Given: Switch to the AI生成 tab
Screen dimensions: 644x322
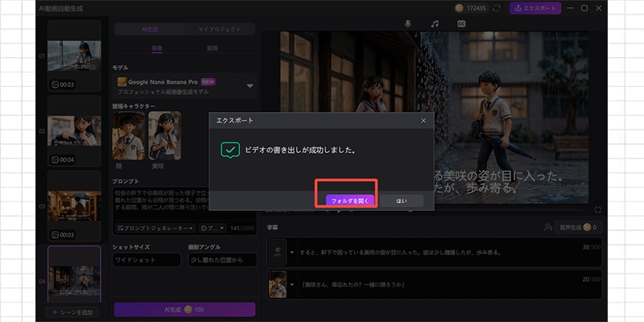Looking at the screenshot, I should 150,29.
